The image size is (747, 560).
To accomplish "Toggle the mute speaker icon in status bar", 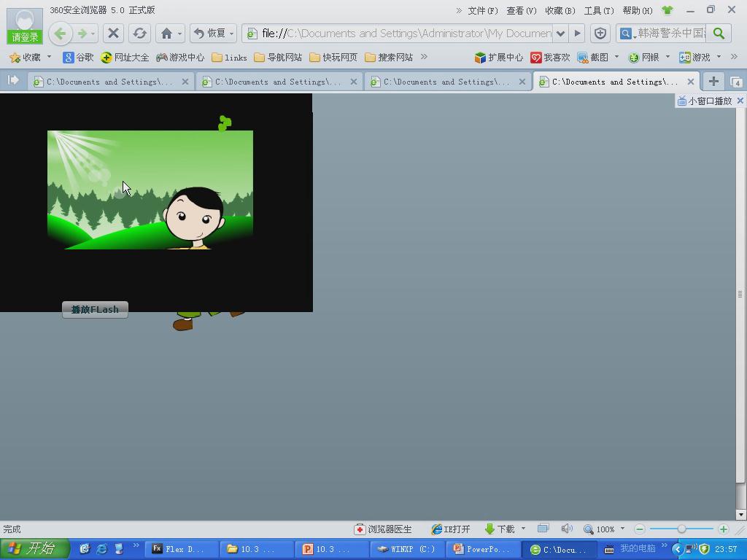I will pyautogui.click(x=566, y=529).
